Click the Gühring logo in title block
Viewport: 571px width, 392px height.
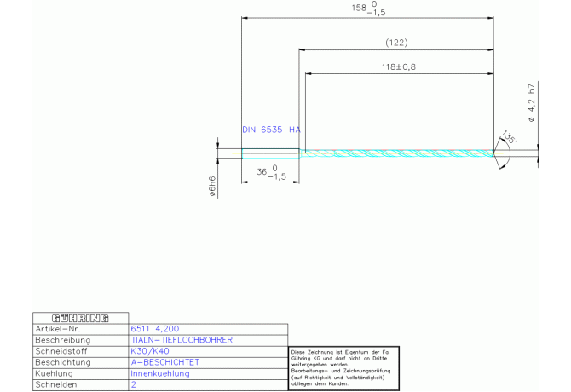tap(80, 318)
